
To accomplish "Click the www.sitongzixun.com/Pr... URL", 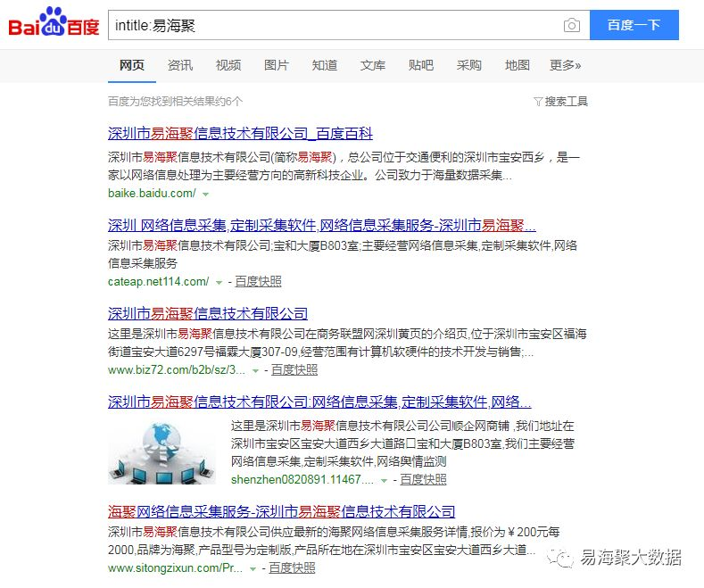I will (175, 568).
